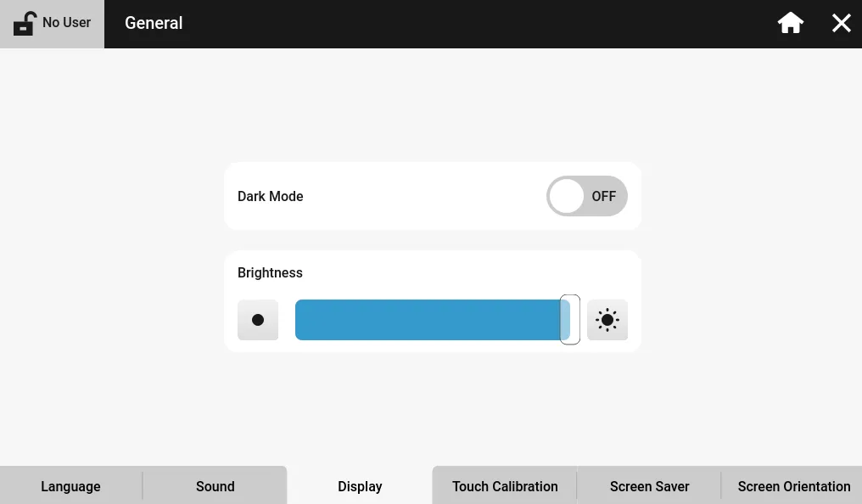
Task: Click the OFF text on the toggle
Action: click(x=604, y=196)
